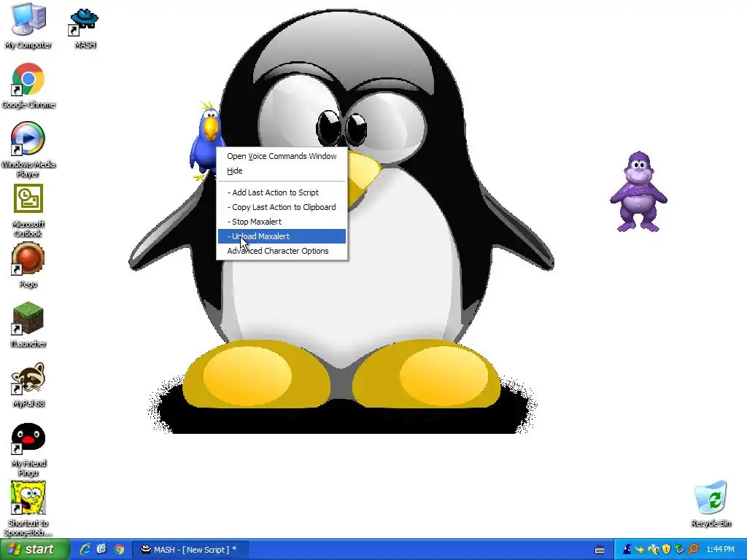Choose Stop Maxalert menu entry
The width and height of the screenshot is (747, 560).
pos(282,222)
